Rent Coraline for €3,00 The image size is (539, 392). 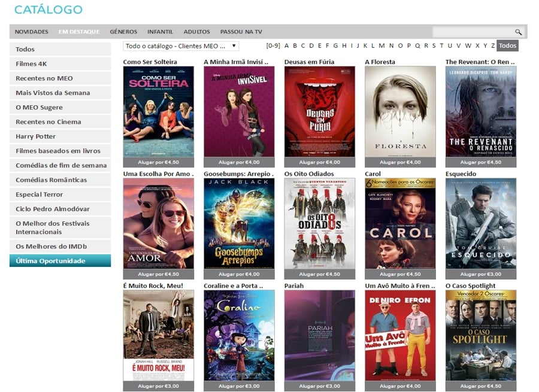tap(239, 386)
